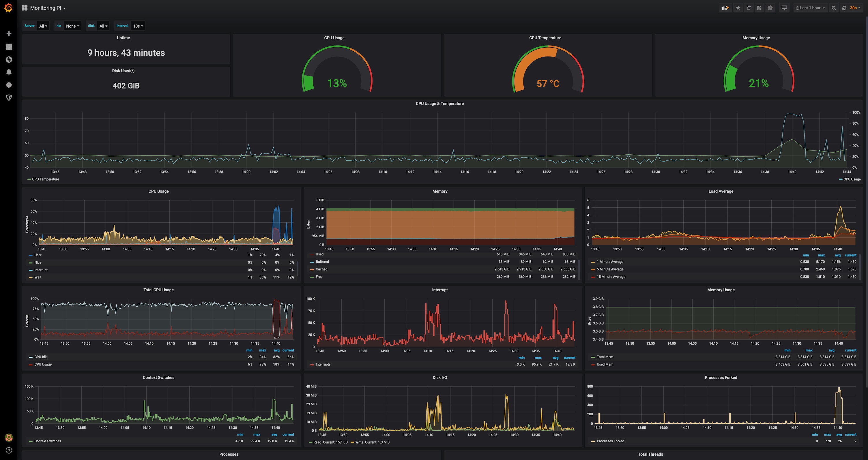868x460 pixels.
Task: Toggle 1 Minute Average legend series
Action: (610, 262)
